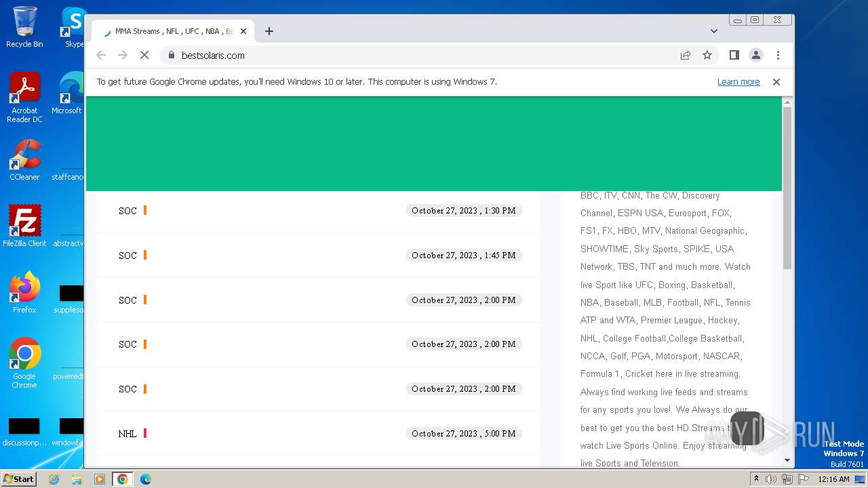The height and width of the screenshot is (488, 868).
Task: Open the NHL event at 5:00 PM
Action: click(x=317, y=434)
